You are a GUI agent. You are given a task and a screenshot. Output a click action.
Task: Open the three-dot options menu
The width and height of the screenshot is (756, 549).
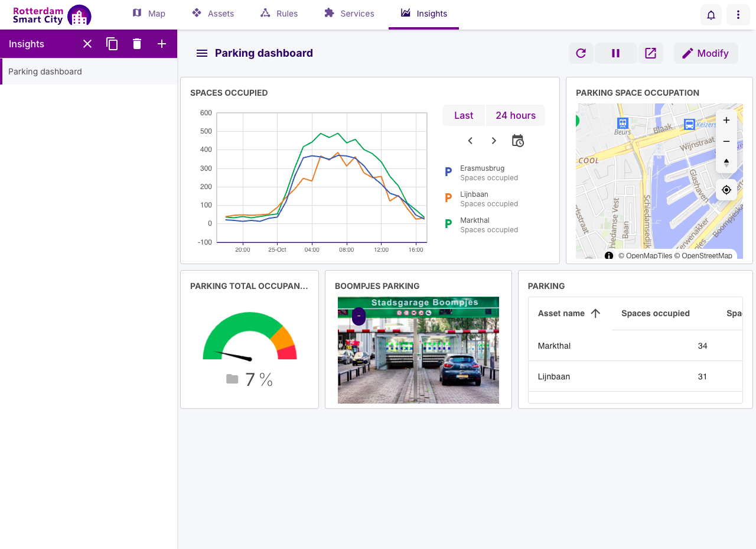(x=738, y=15)
